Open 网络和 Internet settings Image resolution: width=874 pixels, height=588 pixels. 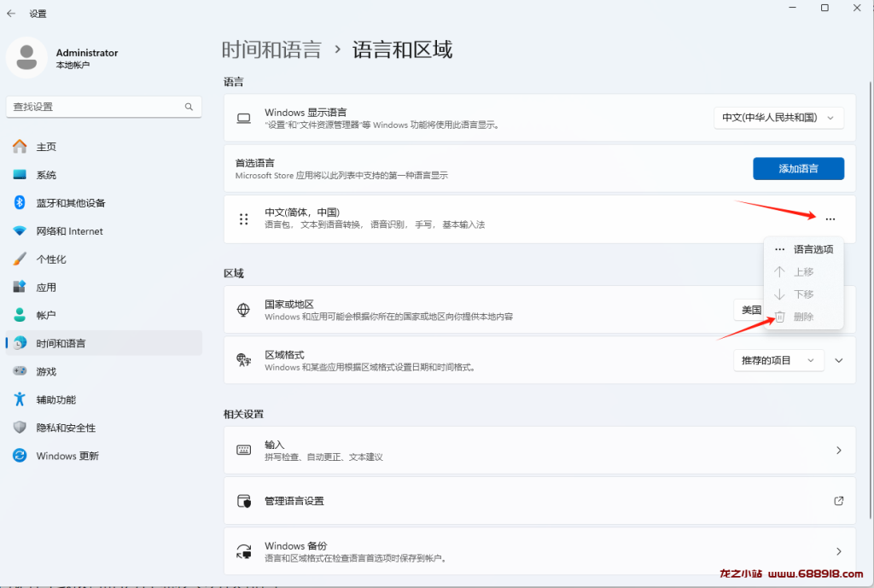pos(103,230)
